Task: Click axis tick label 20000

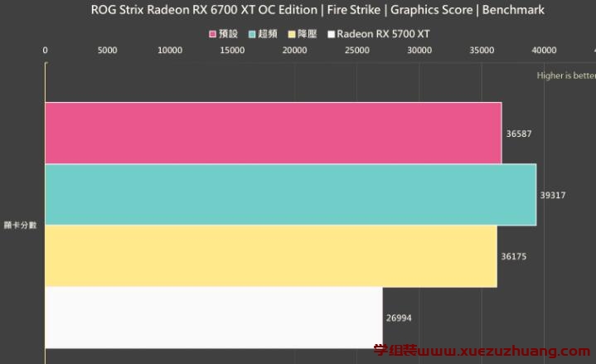Action: [294, 51]
